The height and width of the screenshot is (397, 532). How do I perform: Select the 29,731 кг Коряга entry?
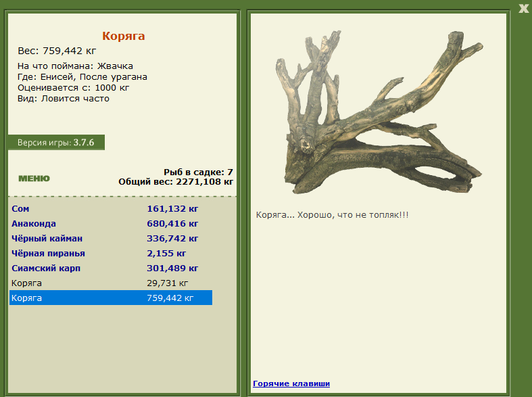(x=111, y=283)
